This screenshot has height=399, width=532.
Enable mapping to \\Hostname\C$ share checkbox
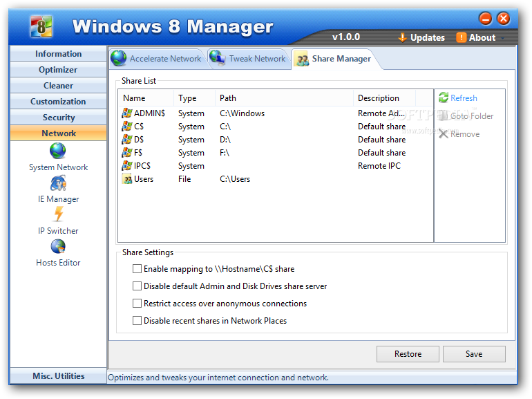137,269
